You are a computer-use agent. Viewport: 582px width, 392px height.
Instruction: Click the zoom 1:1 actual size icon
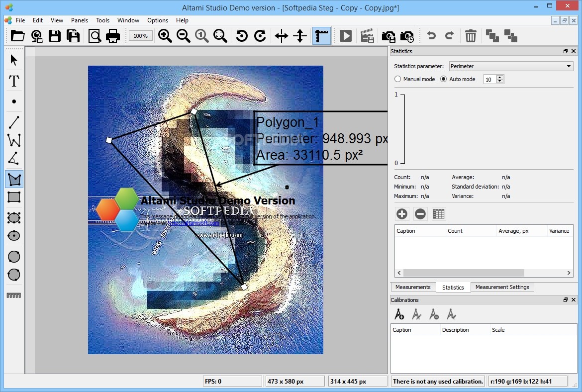[202, 36]
